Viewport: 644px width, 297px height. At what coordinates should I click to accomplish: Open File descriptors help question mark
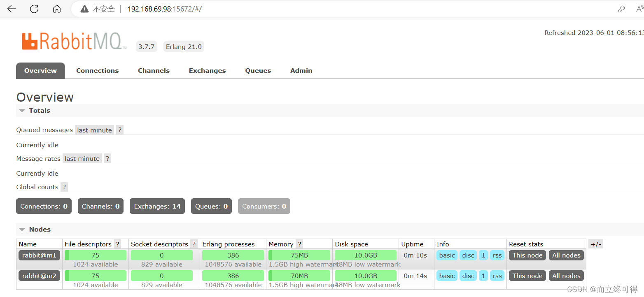click(x=117, y=244)
